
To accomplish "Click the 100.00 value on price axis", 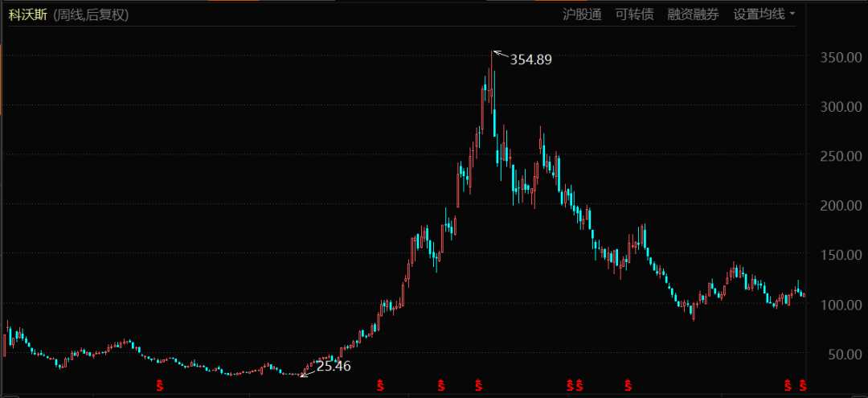I will (841, 305).
